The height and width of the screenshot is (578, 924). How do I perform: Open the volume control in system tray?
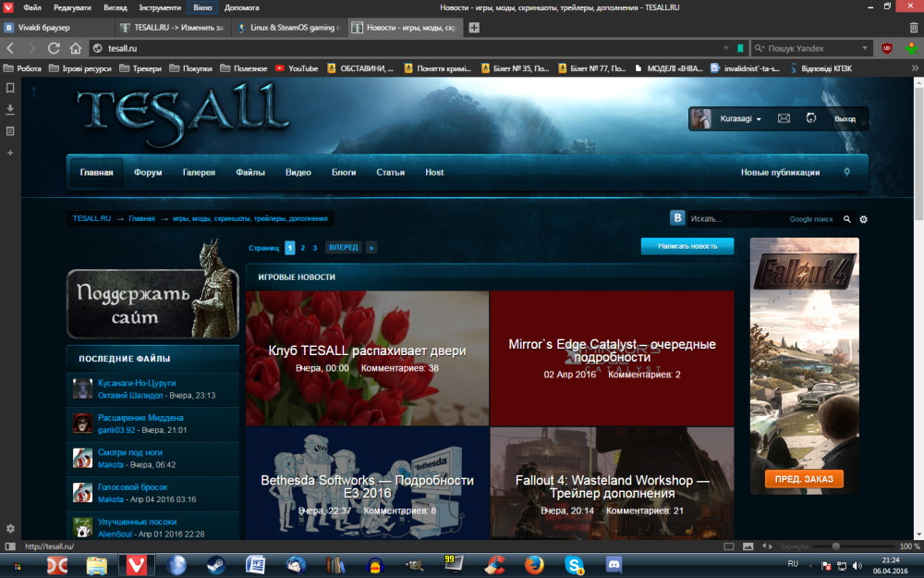857,566
